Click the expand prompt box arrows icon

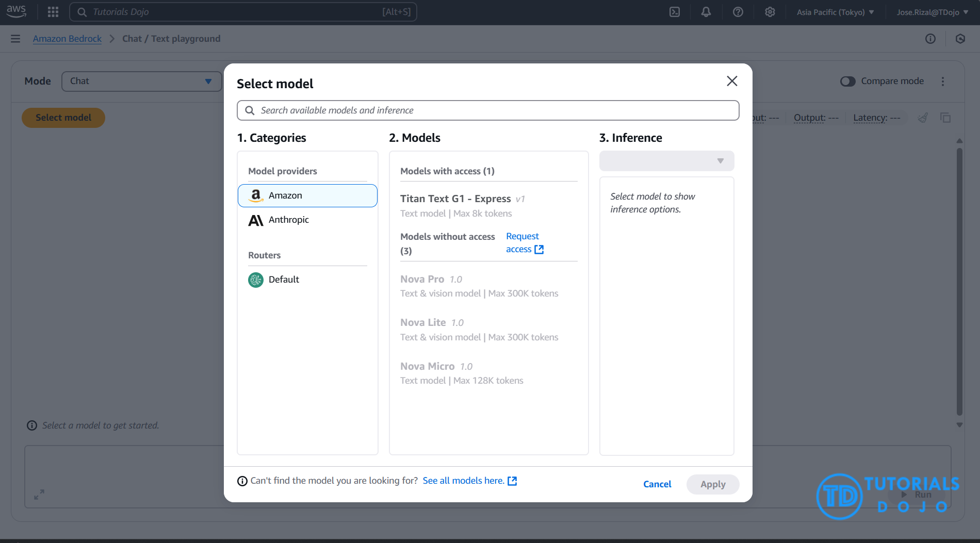[x=39, y=495]
